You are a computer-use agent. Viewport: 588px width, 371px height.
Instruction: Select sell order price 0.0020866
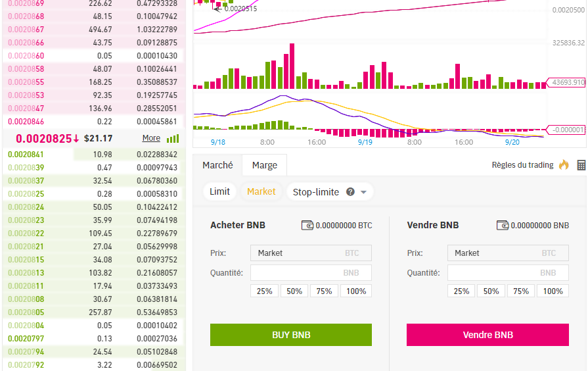coord(26,43)
